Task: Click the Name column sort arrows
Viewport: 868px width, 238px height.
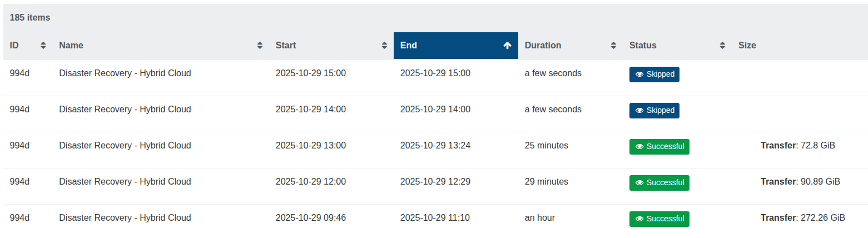Action: point(260,46)
